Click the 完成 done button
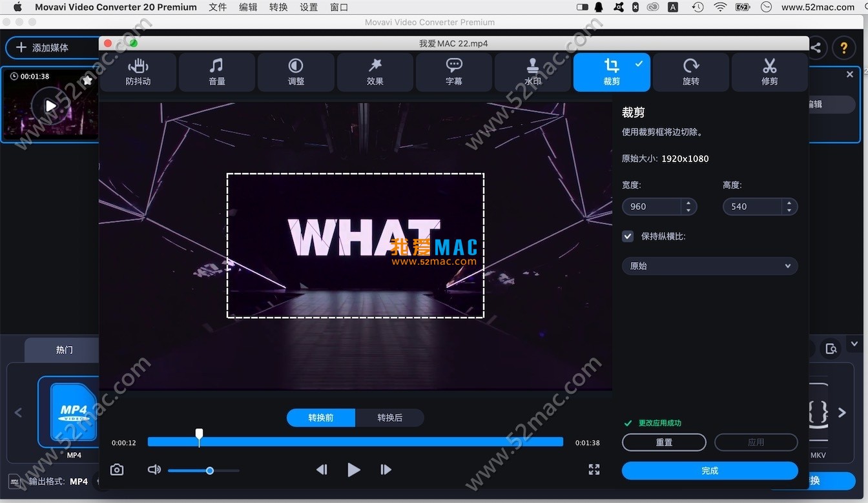Viewport: 868px width, 503px height. click(x=710, y=471)
